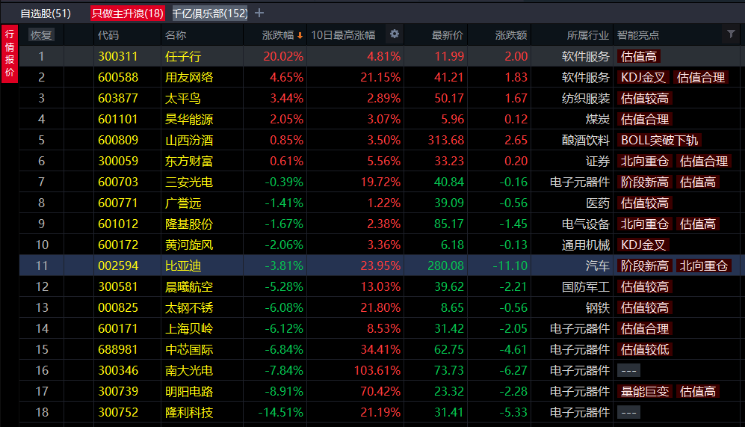
Task: Open the column settings gear icon
Action: (x=394, y=34)
